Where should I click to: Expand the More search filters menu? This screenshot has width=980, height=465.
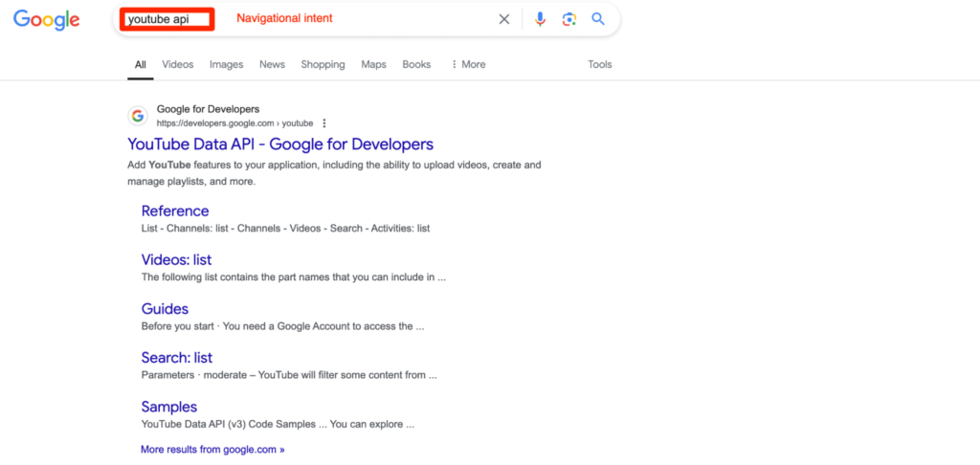tap(468, 64)
